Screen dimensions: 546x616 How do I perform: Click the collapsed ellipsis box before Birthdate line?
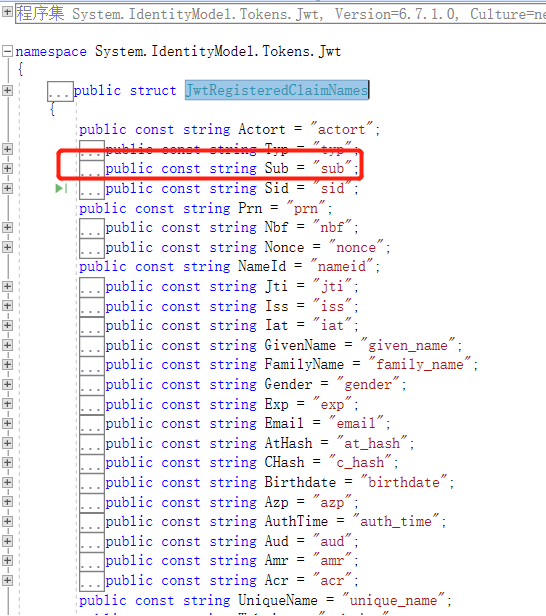point(92,483)
